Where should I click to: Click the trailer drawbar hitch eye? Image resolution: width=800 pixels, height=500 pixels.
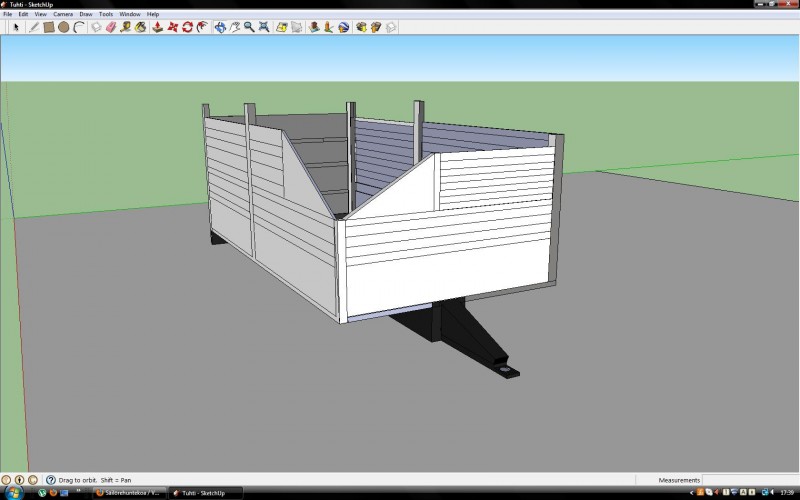click(x=505, y=369)
